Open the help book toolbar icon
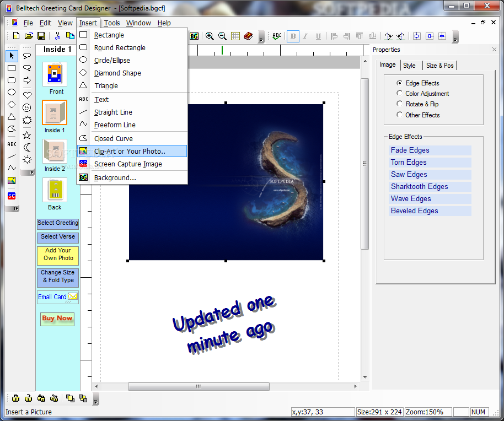Image resolution: width=504 pixels, height=421 pixels. pos(248,36)
